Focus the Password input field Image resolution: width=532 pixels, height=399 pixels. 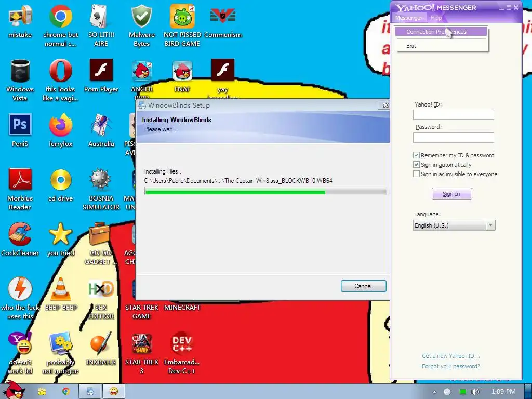tap(453, 138)
